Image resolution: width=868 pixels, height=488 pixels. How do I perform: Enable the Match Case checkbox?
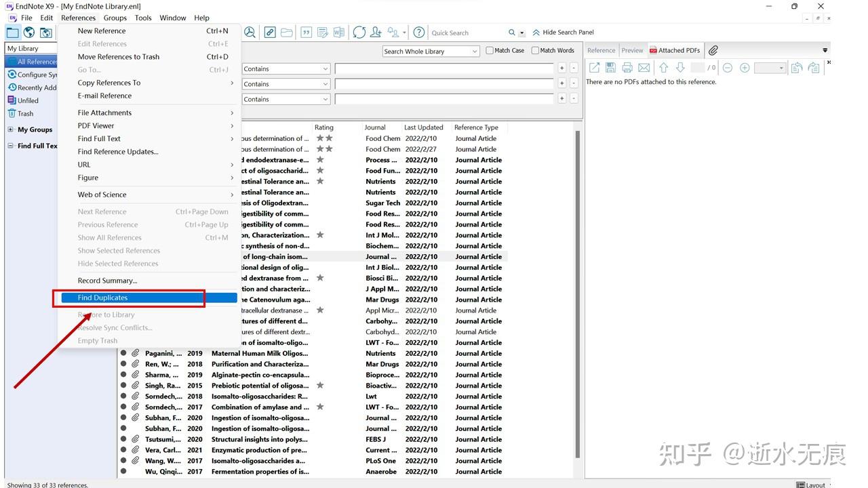(x=489, y=50)
